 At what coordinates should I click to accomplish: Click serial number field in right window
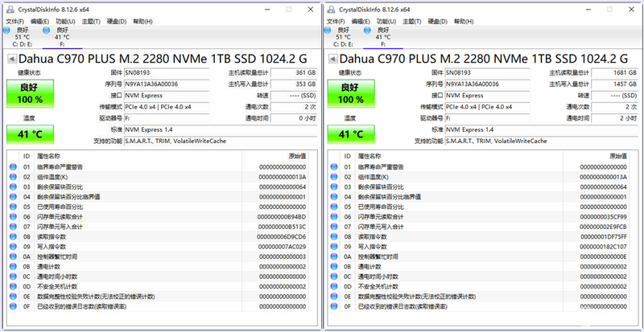click(488, 84)
